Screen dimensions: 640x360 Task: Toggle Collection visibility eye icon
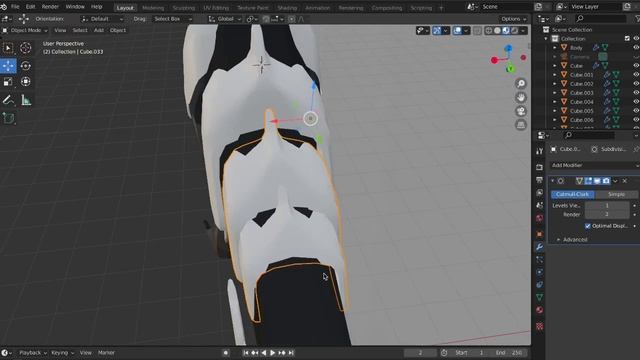coord(636,39)
